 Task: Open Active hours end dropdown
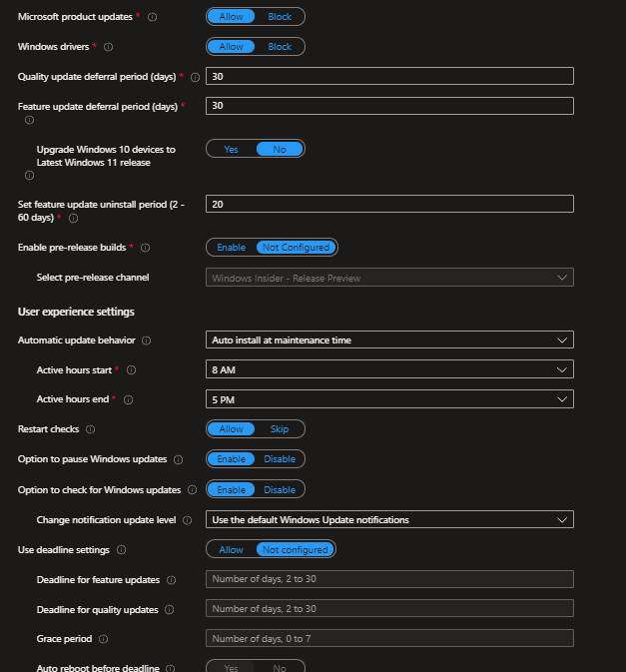(389, 400)
